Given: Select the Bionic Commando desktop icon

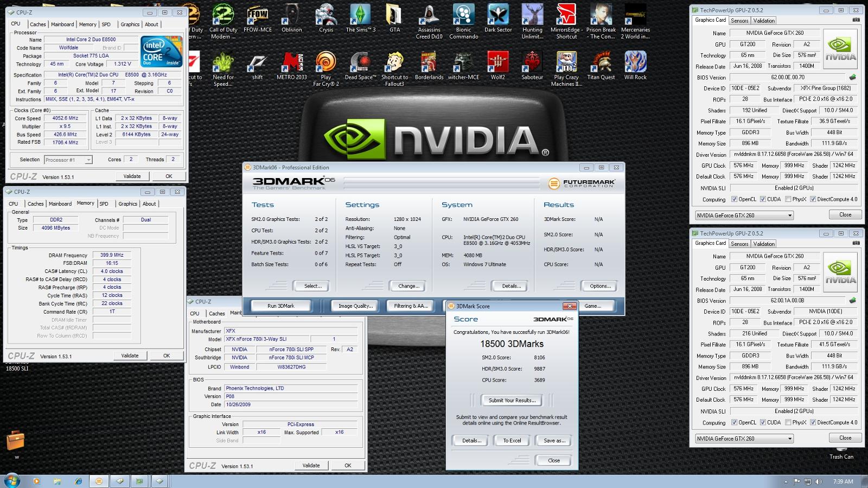Looking at the screenshot, I should point(463,21).
